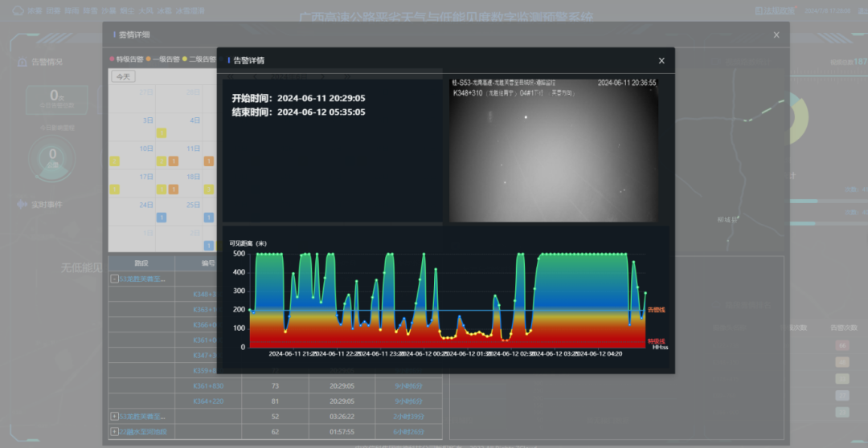Click the 2小时39分 duration link
Screen dimensions: 868x448
408,416
